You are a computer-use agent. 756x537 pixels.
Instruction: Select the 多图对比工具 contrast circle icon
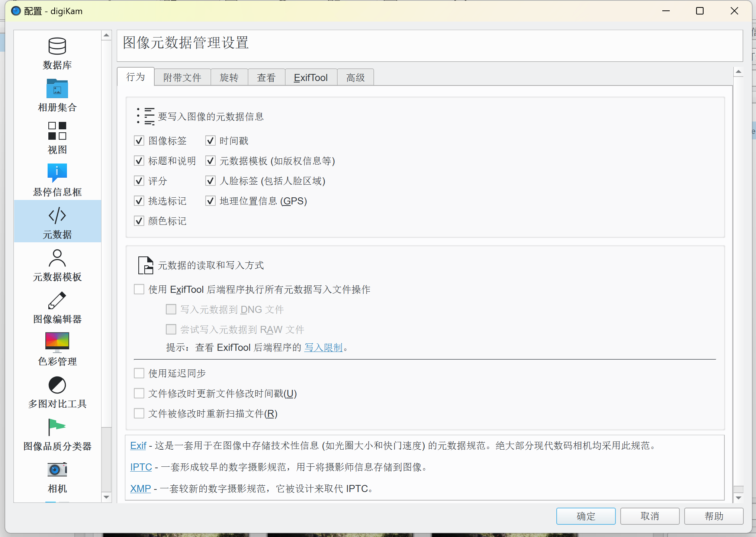(57, 385)
